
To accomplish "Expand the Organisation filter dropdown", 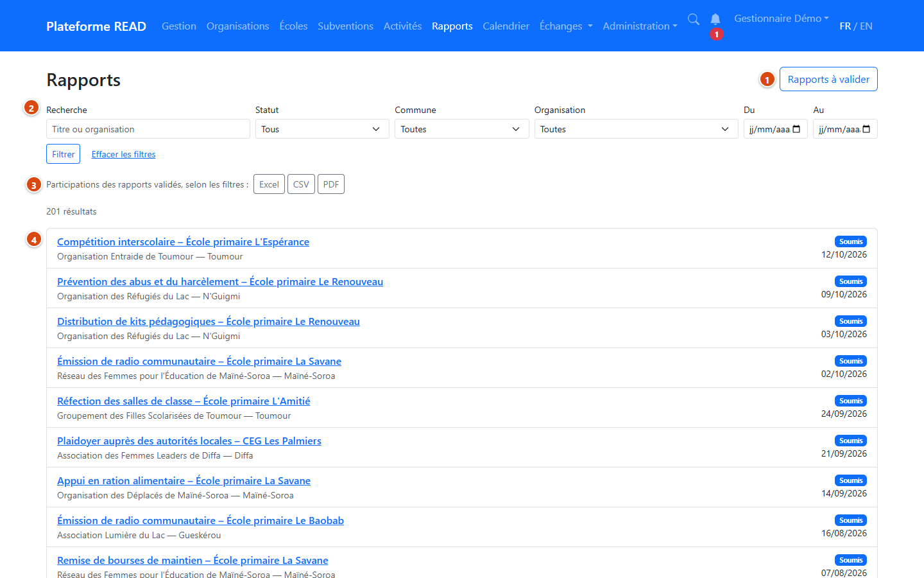I will (636, 129).
